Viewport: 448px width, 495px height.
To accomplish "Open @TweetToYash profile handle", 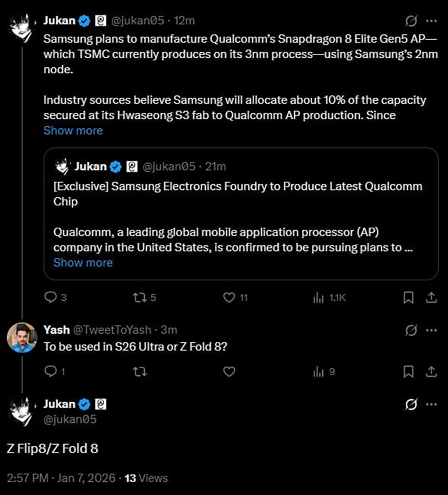I will tap(112, 330).
